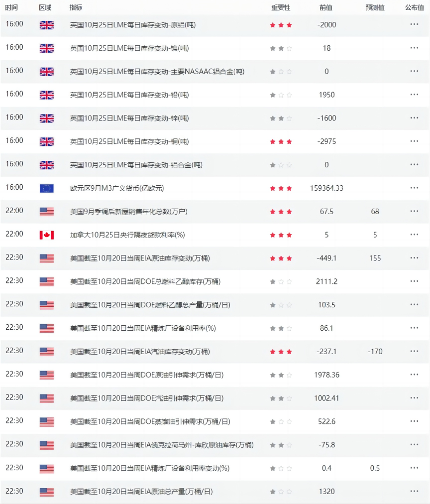Viewport: 430px width, 504px height.
Task: Click the three-dot icon for 欧元区9月M3 row
Action: coord(414,188)
